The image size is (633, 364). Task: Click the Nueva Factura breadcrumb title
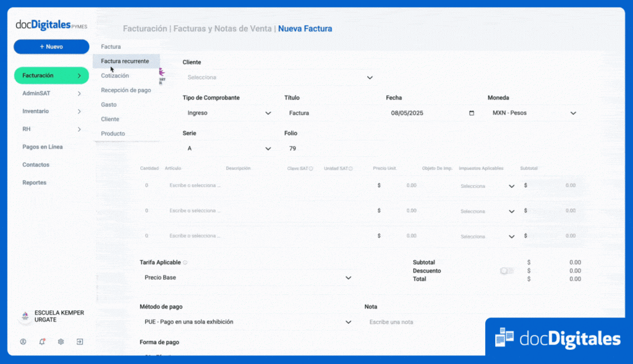click(x=305, y=28)
